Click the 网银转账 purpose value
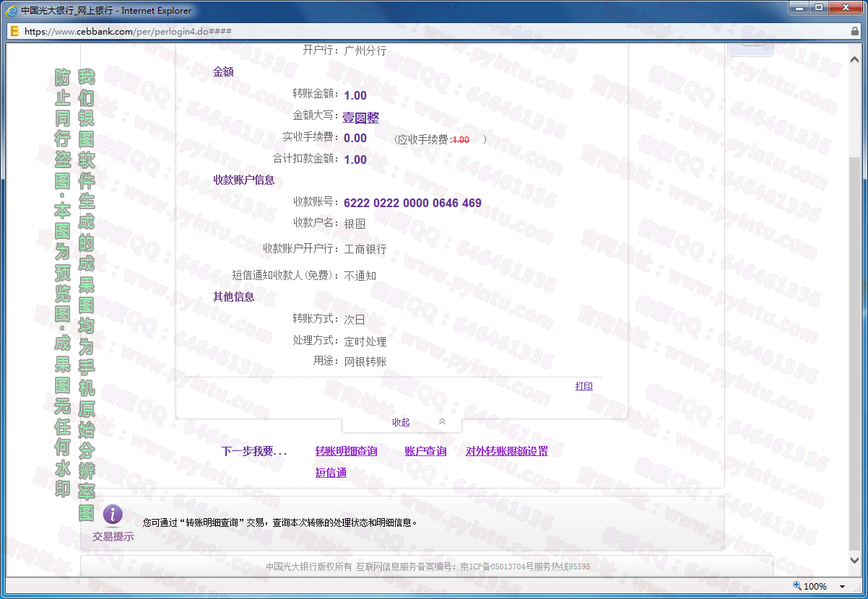 tap(365, 362)
